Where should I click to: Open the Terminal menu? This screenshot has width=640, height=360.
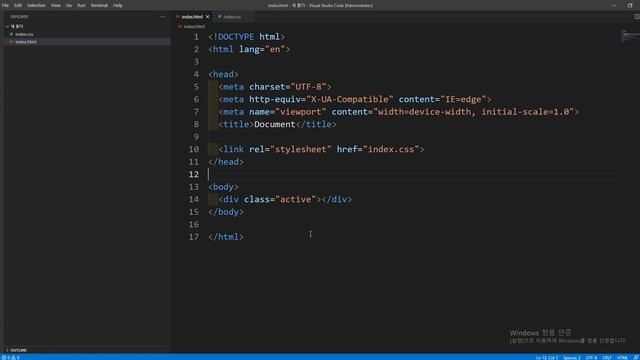(99, 5)
